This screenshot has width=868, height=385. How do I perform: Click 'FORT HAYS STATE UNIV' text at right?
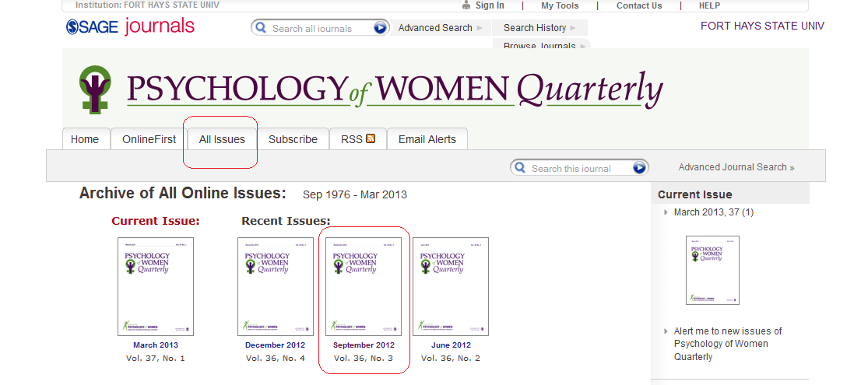762,26
